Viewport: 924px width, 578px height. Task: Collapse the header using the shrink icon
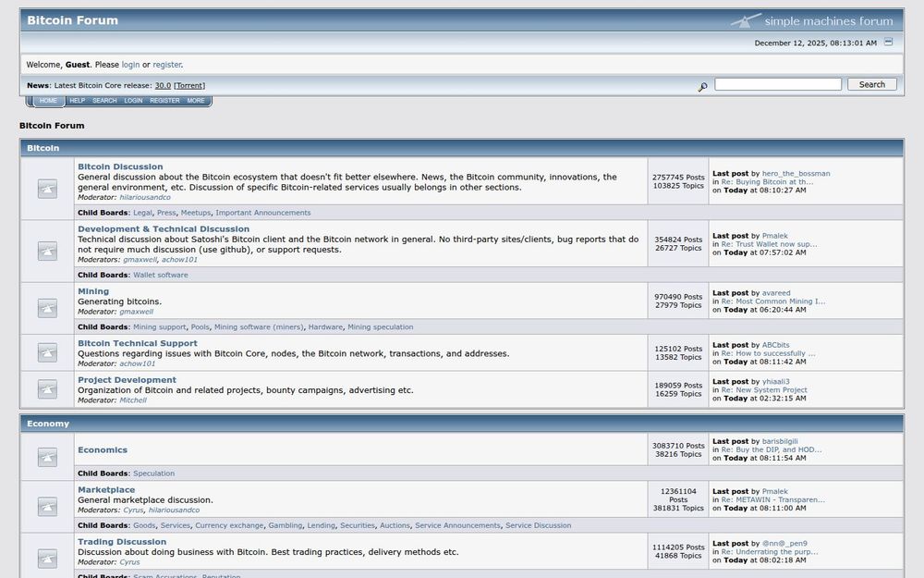(x=889, y=42)
